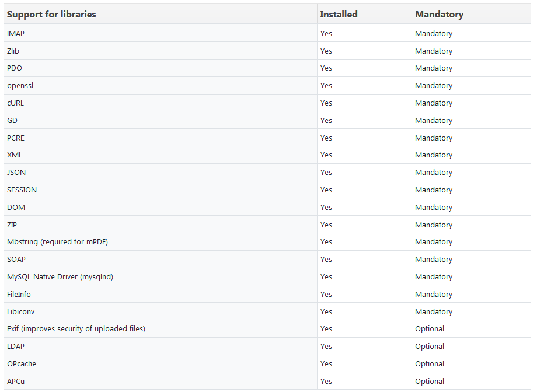Click 'Mandatory' value in FileInfo row

(x=434, y=295)
